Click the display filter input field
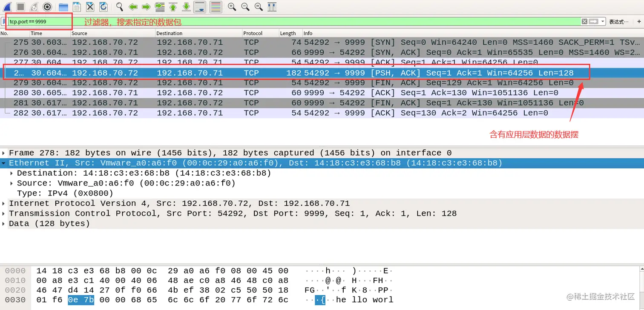Viewport: 644px width, 310px height. 294,21
